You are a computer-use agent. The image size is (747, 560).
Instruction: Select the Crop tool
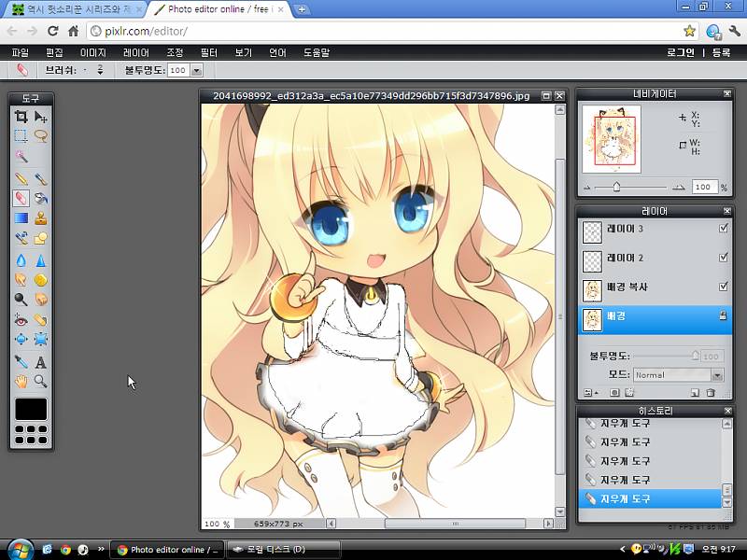point(21,117)
